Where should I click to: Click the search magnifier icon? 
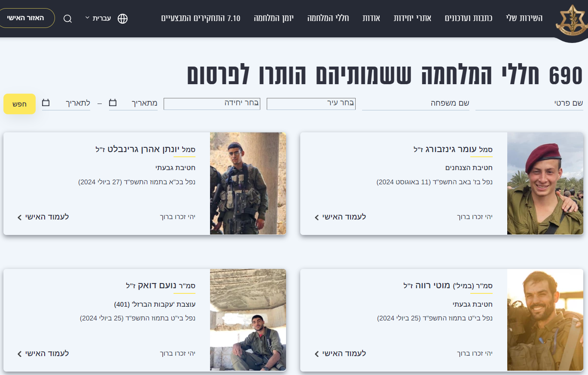point(67,18)
